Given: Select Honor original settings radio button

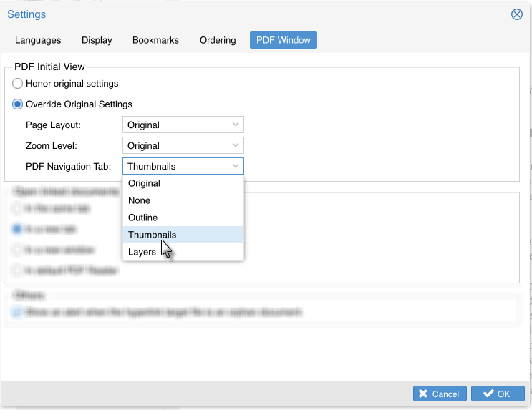Looking at the screenshot, I should pyautogui.click(x=18, y=84).
